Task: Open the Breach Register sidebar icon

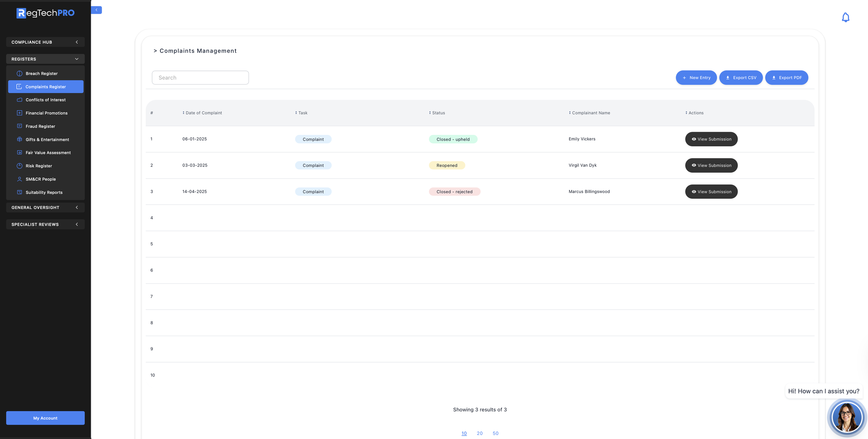Action: pos(19,73)
